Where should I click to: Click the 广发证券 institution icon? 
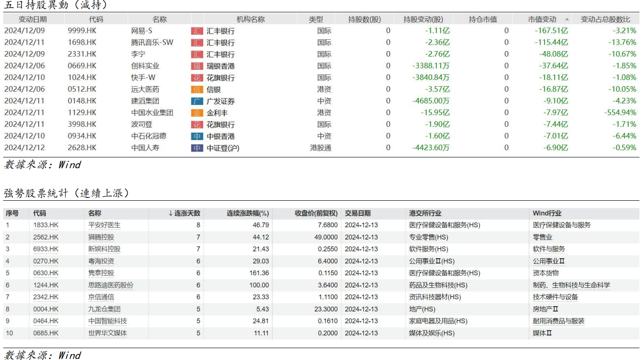click(197, 101)
